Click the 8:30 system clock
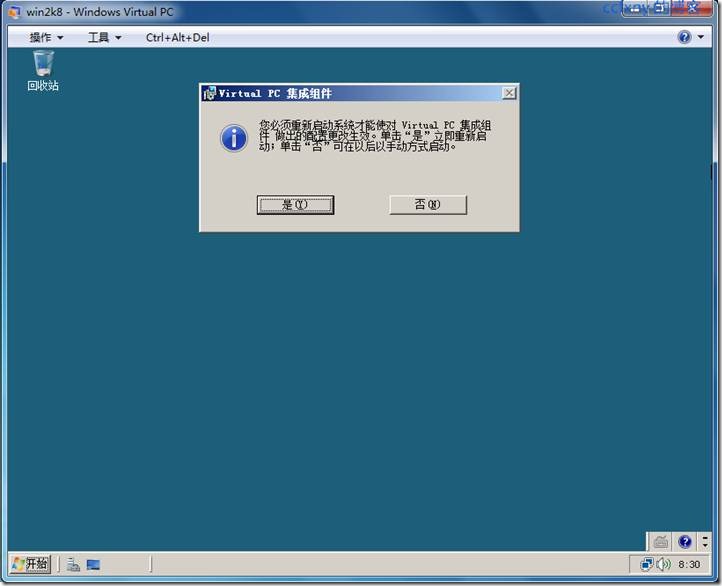722x586 pixels. (x=689, y=564)
